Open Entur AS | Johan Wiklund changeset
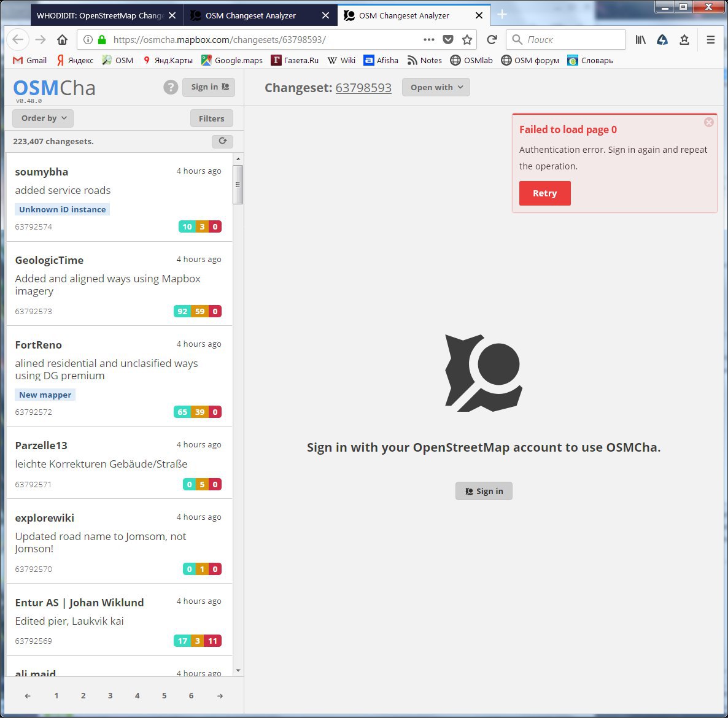This screenshot has height=718, width=728. click(119, 620)
